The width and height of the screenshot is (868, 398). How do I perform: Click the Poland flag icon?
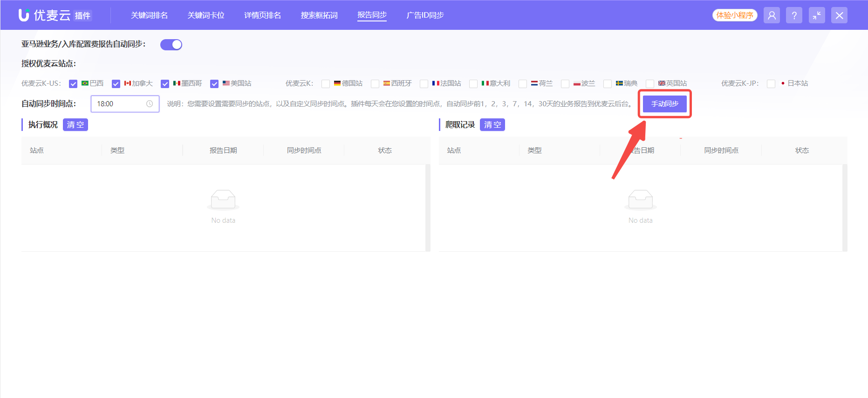577,83
